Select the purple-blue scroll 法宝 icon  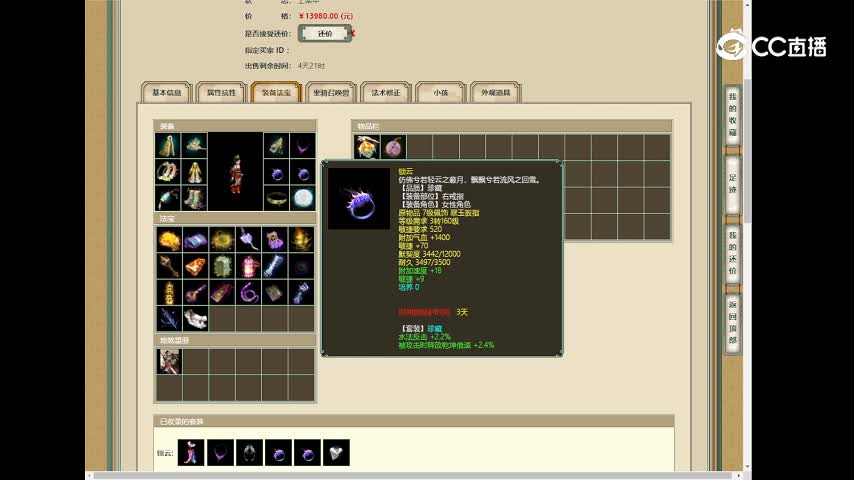196,239
